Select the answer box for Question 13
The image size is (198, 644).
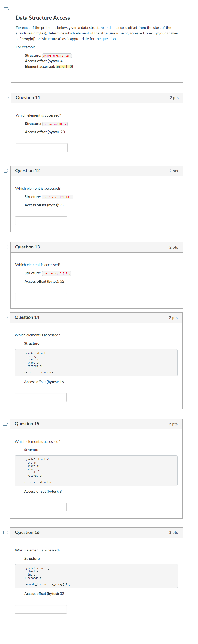[x=41, y=297]
